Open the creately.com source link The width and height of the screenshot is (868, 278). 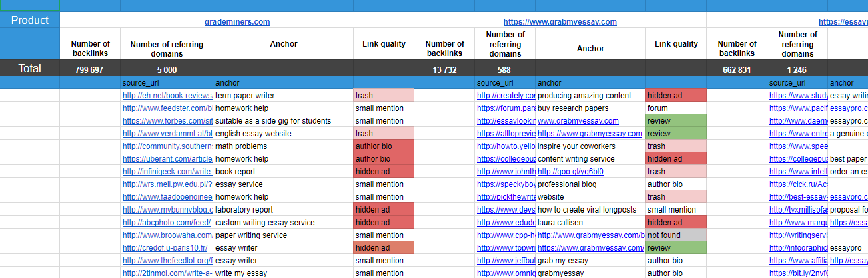(x=506, y=96)
